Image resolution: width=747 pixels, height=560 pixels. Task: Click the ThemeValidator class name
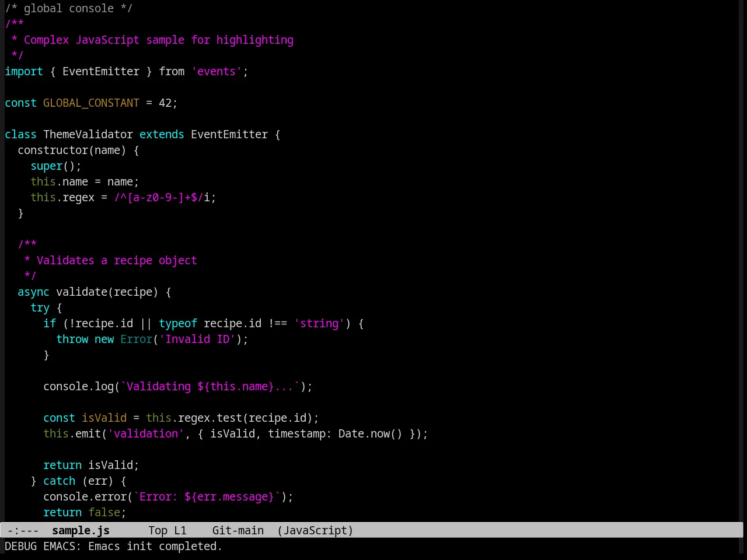(x=88, y=134)
